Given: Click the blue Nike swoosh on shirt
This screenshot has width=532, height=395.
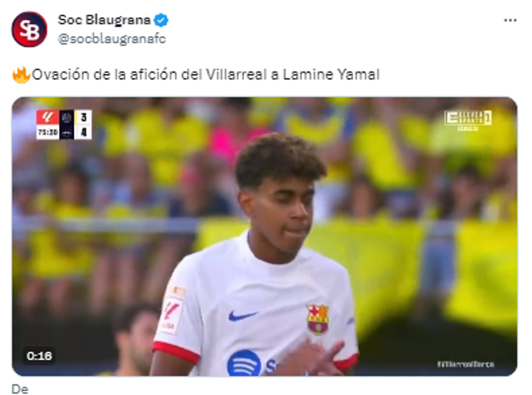Looking at the screenshot, I should click(x=242, y=316).
